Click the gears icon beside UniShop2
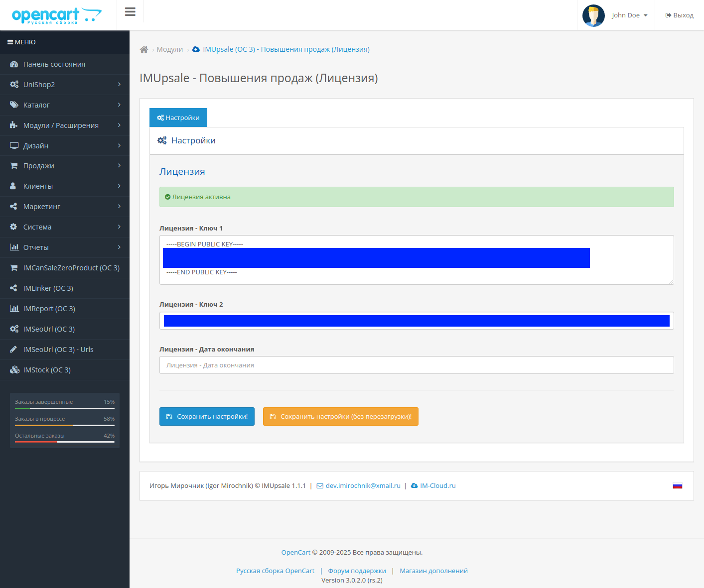 (x=14, y=85)
